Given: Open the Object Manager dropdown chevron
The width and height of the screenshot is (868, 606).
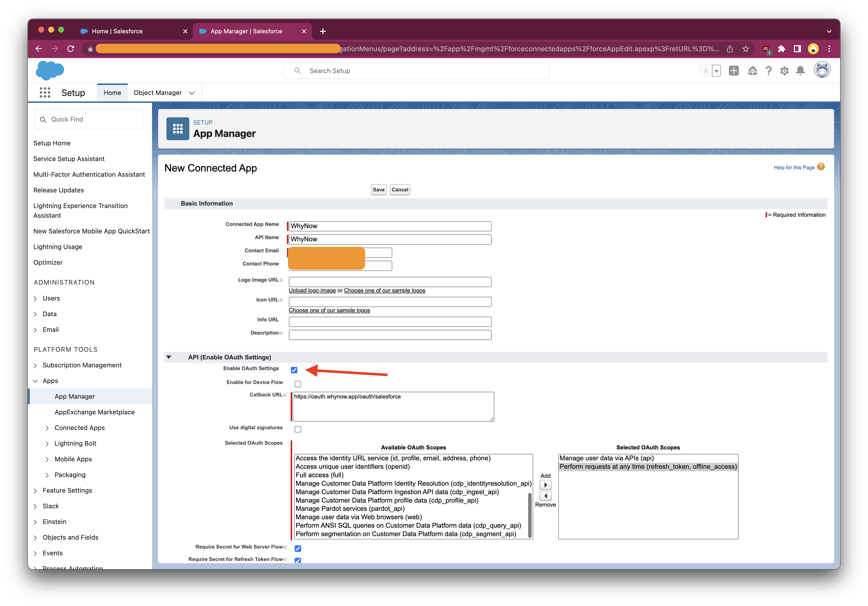Looking at the screenshot, I should (x=192, y=93).
